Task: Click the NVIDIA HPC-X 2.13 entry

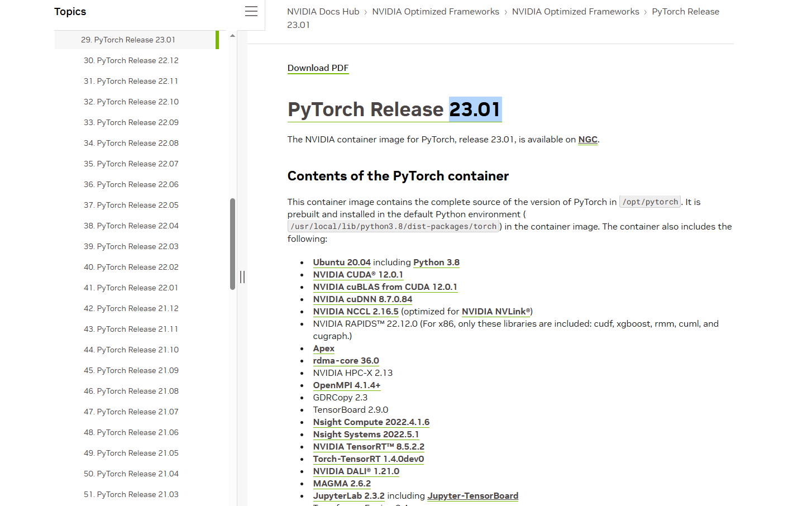Action: tap(353, 373)
